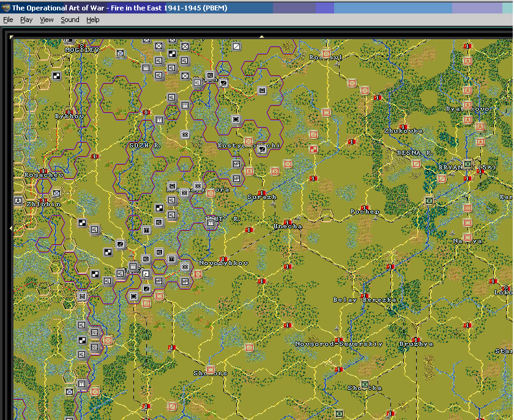Select the green unit on Bryansk
The width and height of the screenshot is (514, 420).
(467, 163)
